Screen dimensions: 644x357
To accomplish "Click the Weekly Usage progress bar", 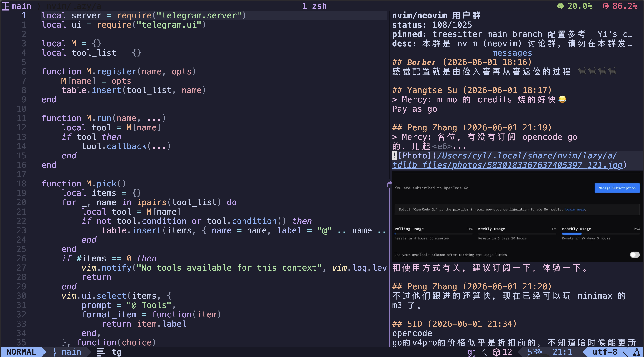I will [517, 234].
